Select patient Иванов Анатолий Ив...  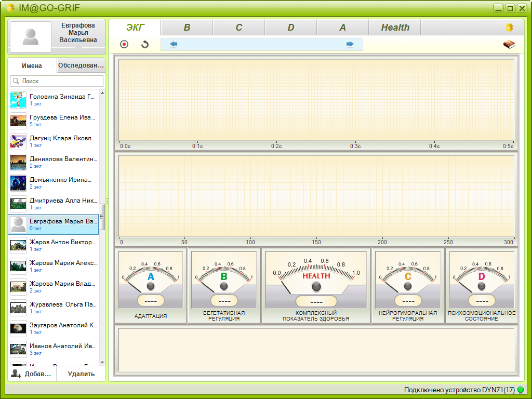pos(54,349)
